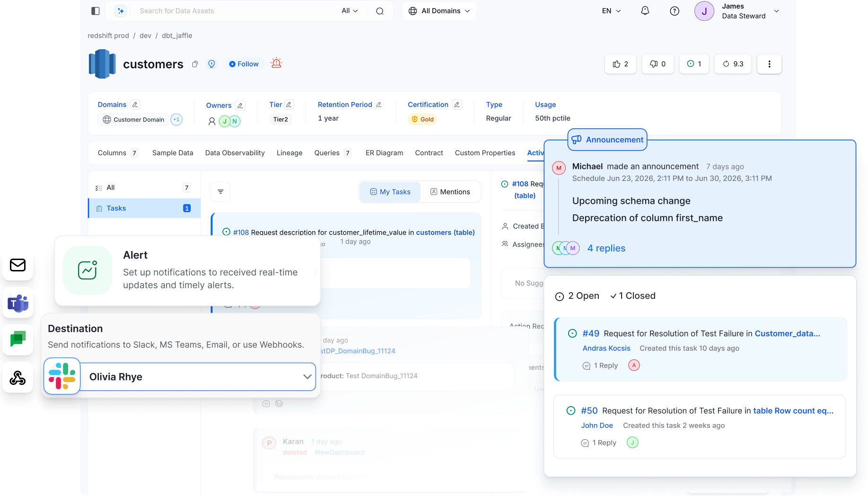Go to redshift prod breadcrumb
The height and width of the screenshot is (496, 868).
[x=108, y=35]
